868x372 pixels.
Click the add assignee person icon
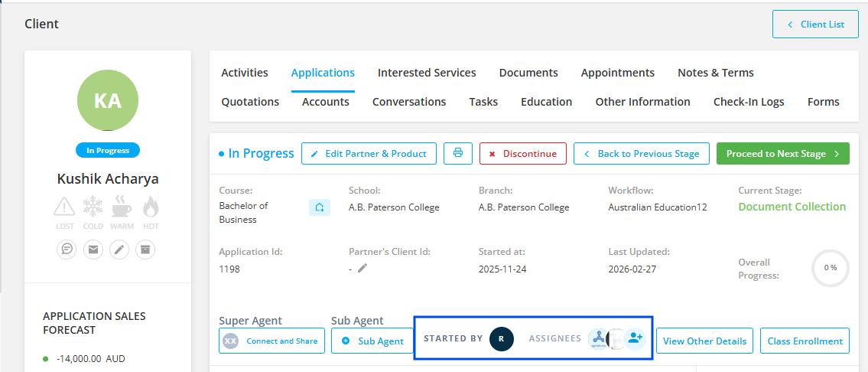634,338
